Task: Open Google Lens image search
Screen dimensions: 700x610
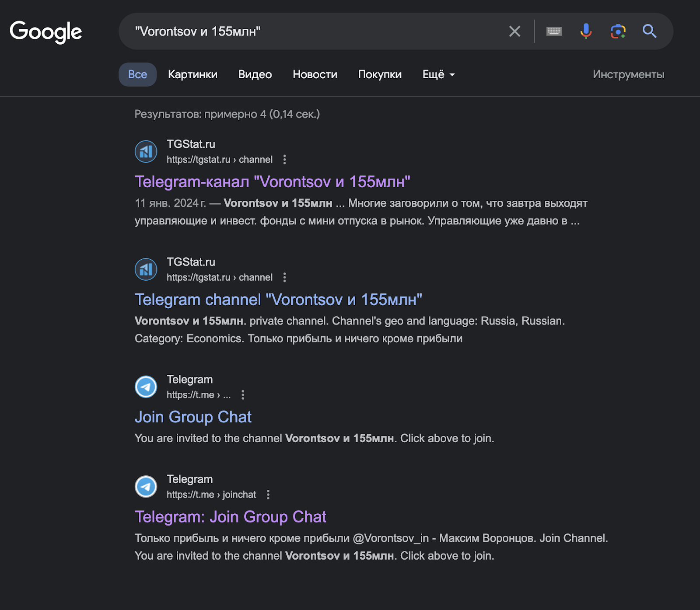Action: (618, 31)
